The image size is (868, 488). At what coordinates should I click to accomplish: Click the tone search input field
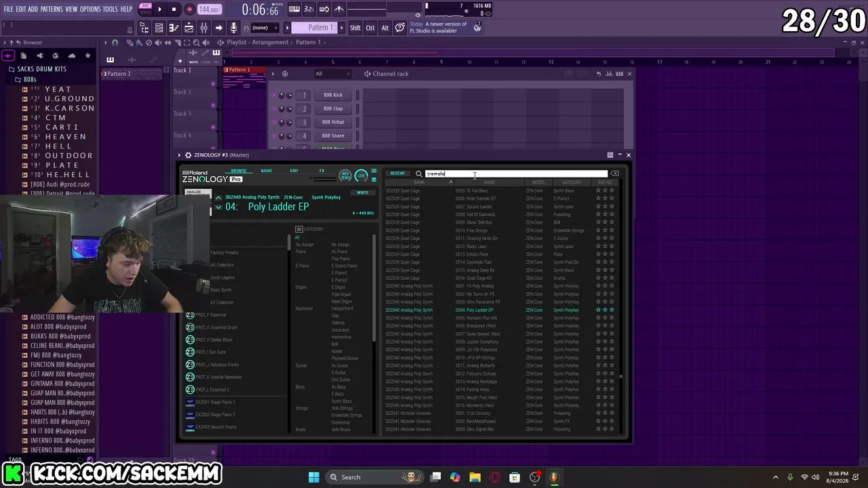tap(515, 174)
